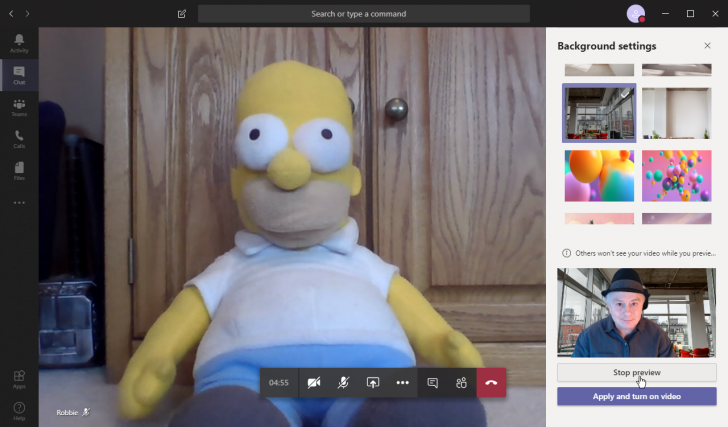Go back with the left arrow

(x=11, y=14)
